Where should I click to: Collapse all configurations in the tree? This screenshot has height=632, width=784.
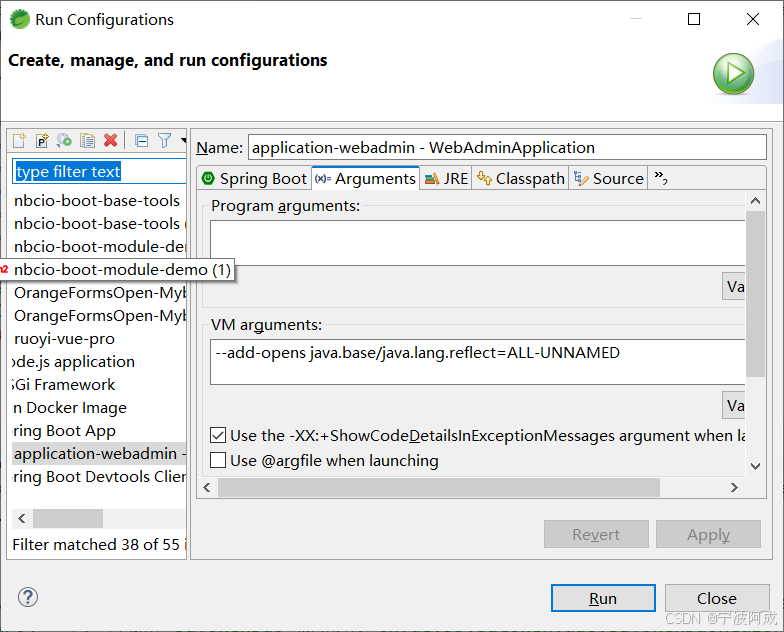(x=141, y=141)
